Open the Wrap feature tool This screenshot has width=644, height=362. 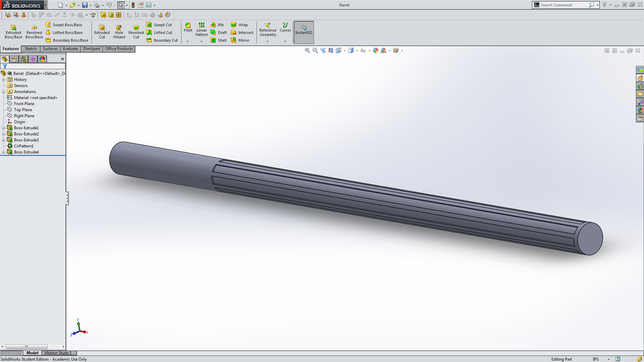239,25
